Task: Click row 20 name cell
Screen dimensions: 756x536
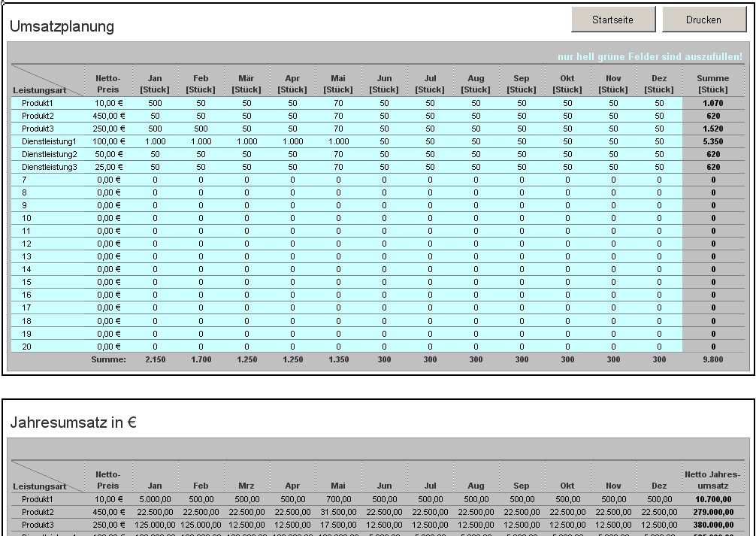Action: click(48, 347)
